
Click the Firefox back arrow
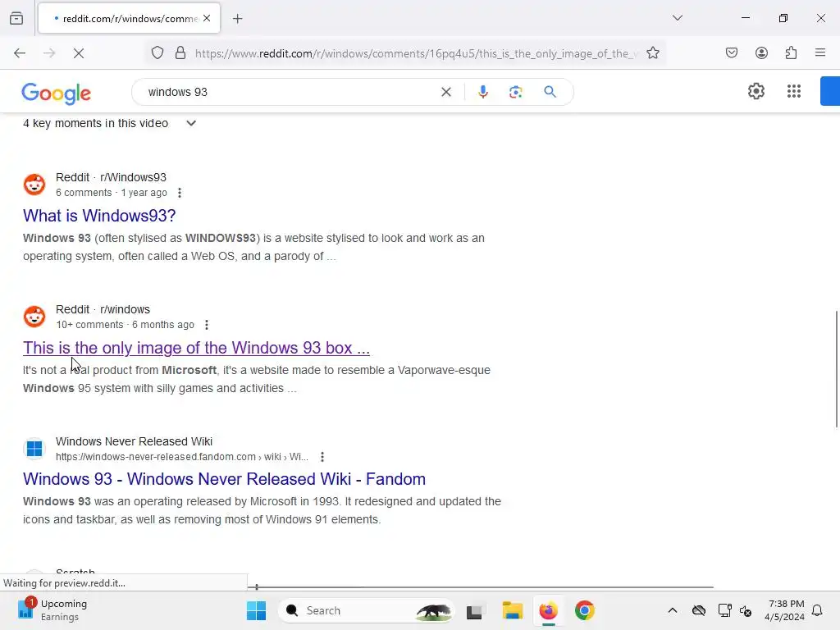point(20,53)
